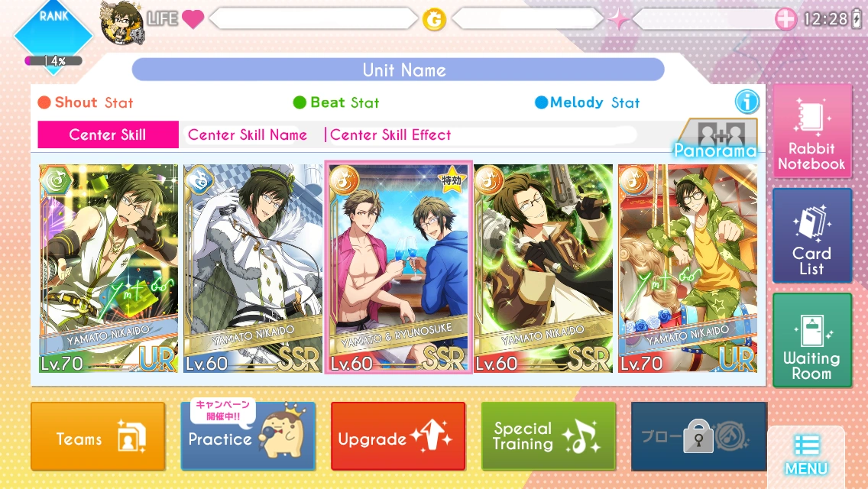868x489 pixels.
Task: Toggle the Panorama view
Action: pyautogui.click(x=716, y=138)
